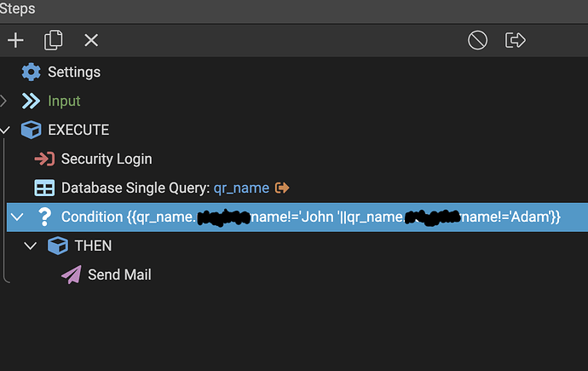
Task: Click the Security Login arrow icon
Action: click(x=44, y=159)
